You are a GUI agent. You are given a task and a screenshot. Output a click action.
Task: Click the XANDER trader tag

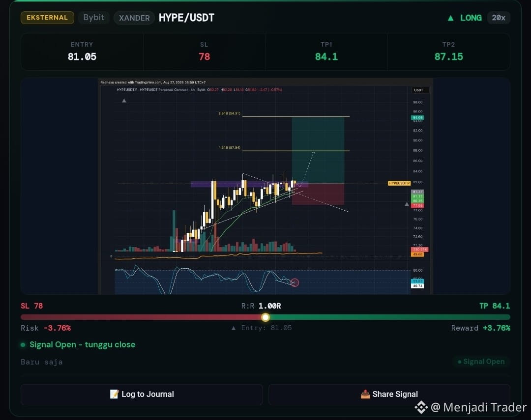(134, 18)
